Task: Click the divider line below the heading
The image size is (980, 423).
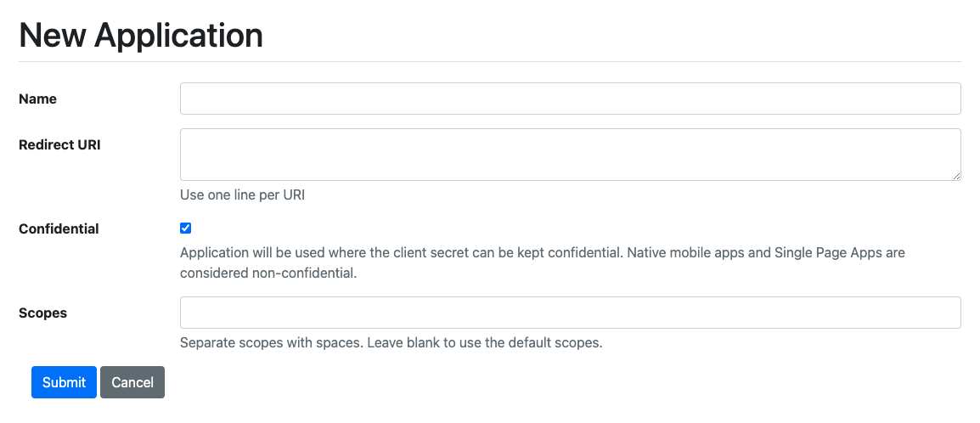Action: point(489,62)
